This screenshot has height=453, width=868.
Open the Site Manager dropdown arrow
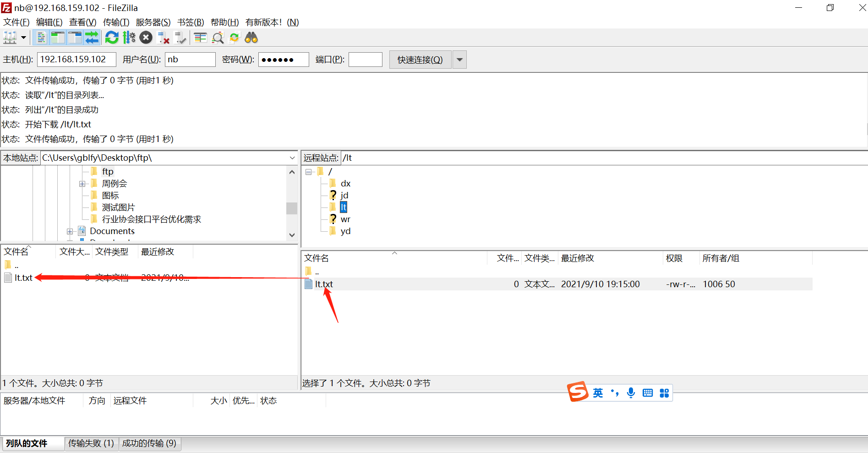coord(23,38)
